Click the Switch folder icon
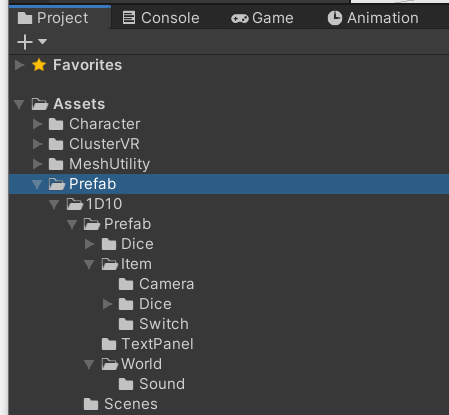 [126, 324]
